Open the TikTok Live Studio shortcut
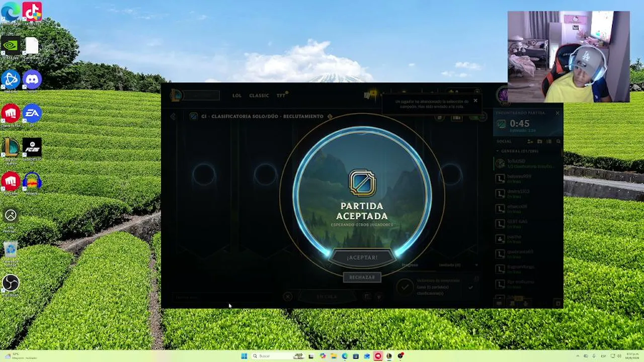This screenshot has height=362, width=644. click(32, 12)
